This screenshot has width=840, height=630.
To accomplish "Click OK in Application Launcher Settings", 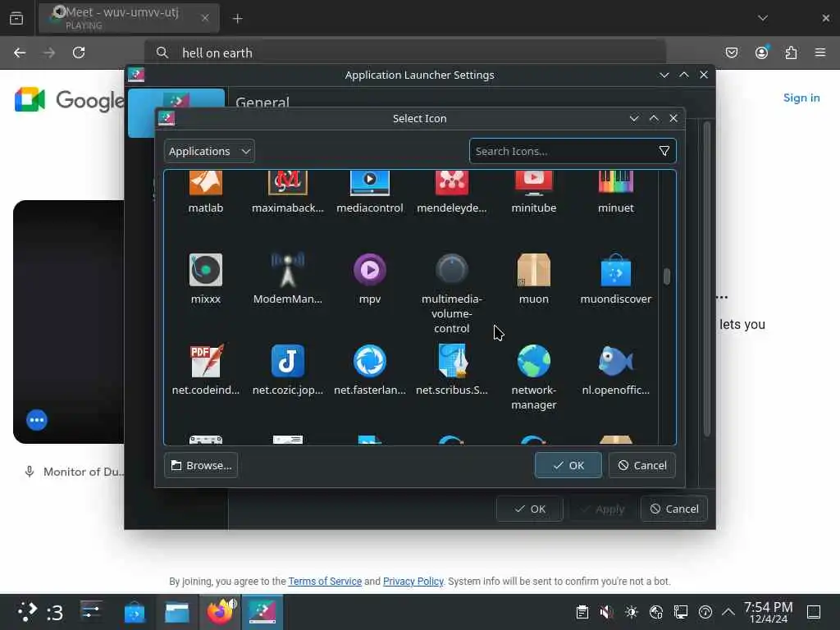I will click(529, 509).
